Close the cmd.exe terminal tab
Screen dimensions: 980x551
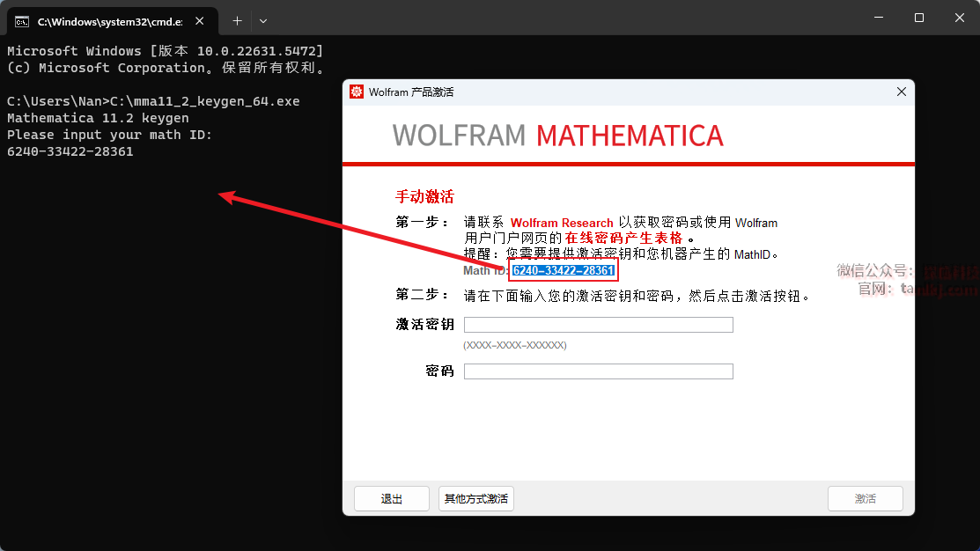[202, 21]
